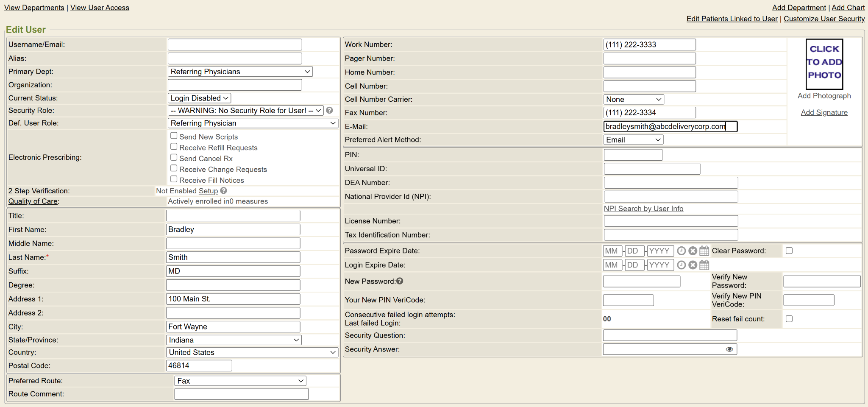This screenshot has width=868, height=407.
Task: Go to Customize User Security
Action: pyautogui.click(x=824, y=19)
